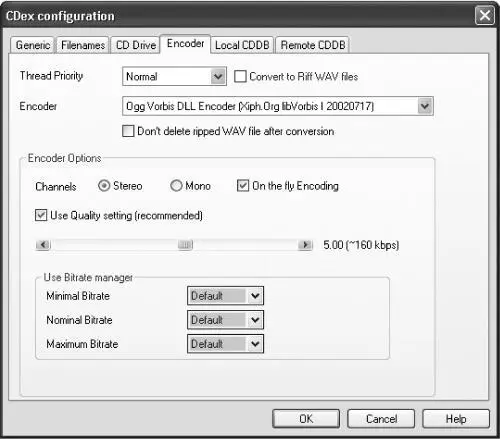The width and height of the screenshot is (500, 439).
Task: Switch to the Generic tab
Action: tap(32, 45)
